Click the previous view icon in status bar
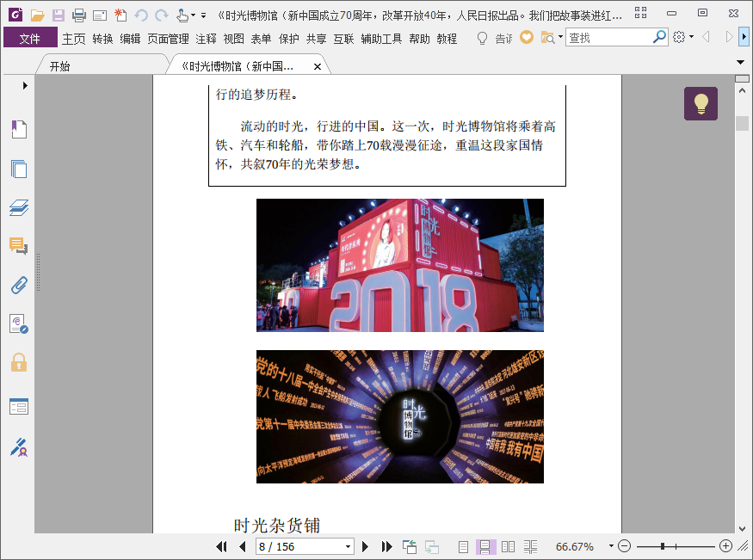The image size is (753, 560). click(x=410, y=546)
